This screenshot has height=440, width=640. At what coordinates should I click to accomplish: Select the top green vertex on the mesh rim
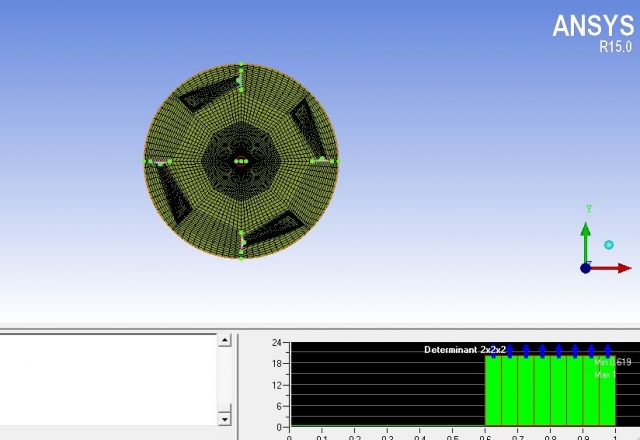tap(241, 64)
